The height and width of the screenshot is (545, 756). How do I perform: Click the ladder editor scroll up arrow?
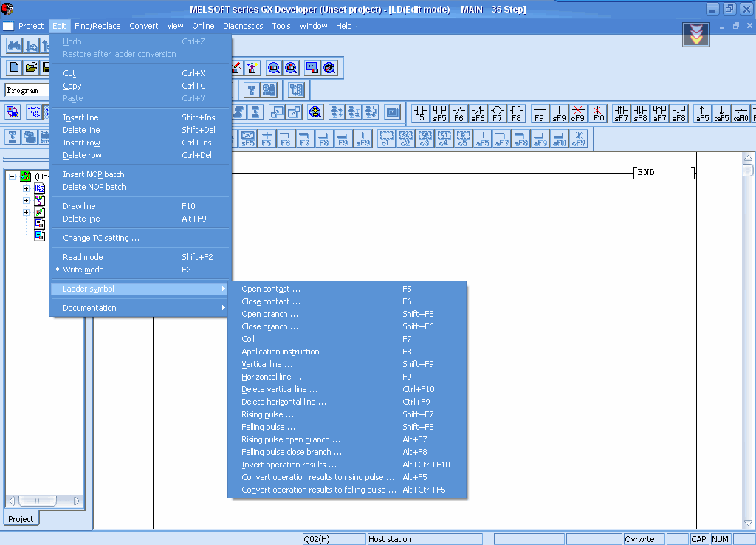pyautogui.click(x=748, y=158)
